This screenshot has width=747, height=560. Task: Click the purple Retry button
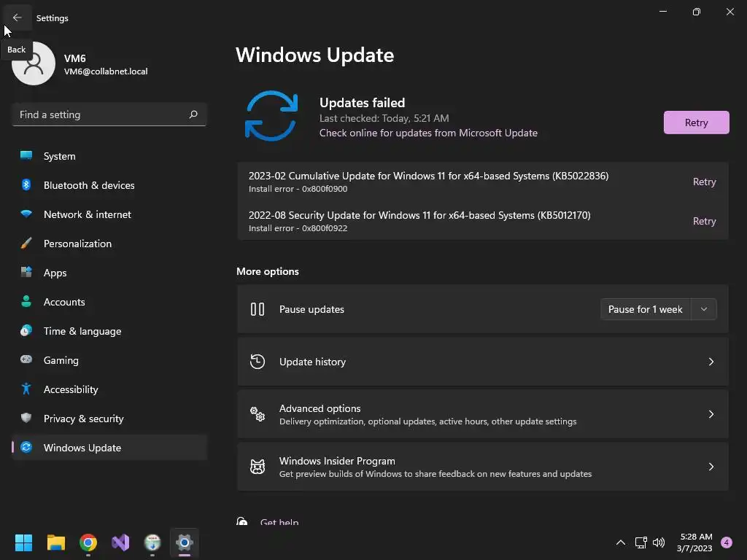(x=696, y=122)
